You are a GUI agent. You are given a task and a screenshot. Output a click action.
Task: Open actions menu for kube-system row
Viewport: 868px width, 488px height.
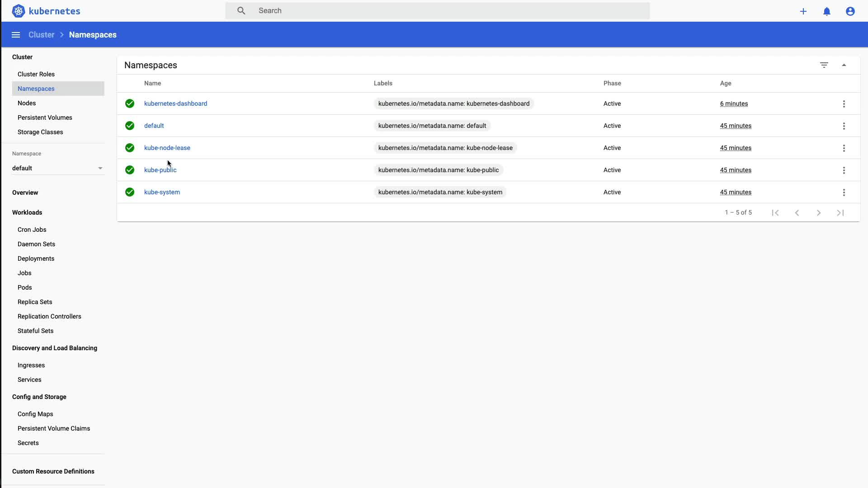click(844, 192)
